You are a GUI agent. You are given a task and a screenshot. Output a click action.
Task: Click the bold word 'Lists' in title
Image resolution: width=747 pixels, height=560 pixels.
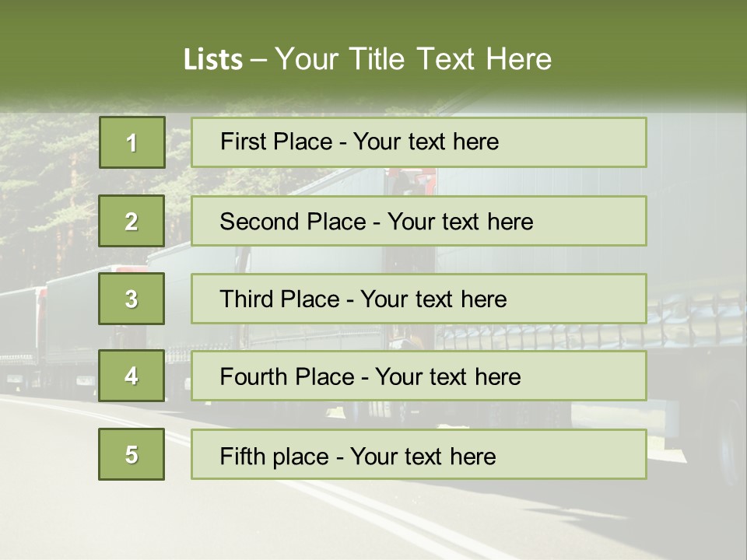(213, 59)
